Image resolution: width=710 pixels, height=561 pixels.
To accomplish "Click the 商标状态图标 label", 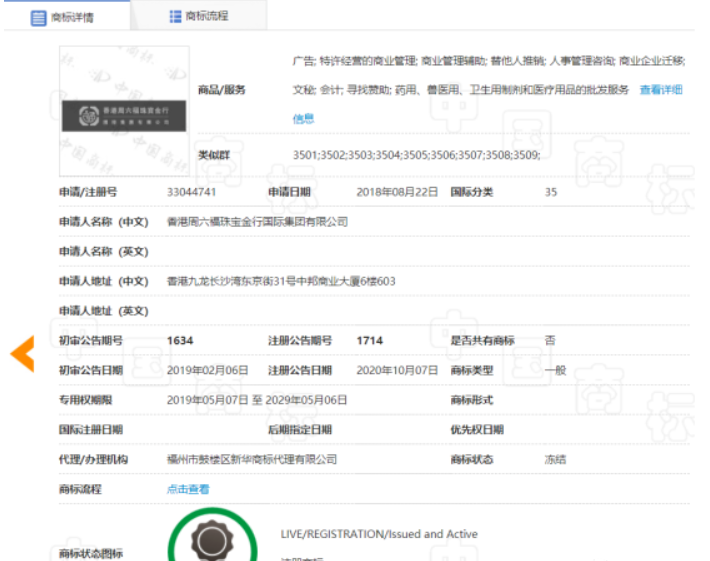I will coord(91,553).
